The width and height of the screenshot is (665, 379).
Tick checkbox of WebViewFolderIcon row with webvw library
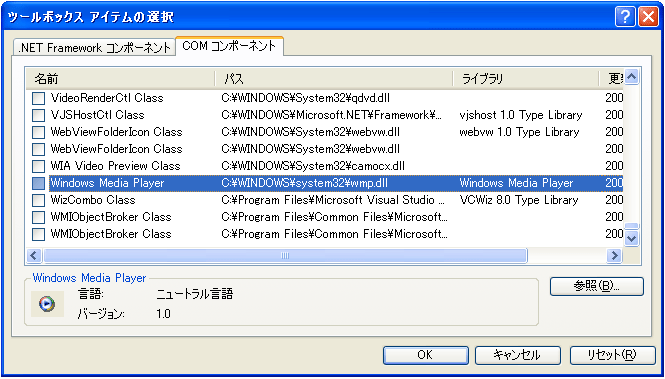39,132
